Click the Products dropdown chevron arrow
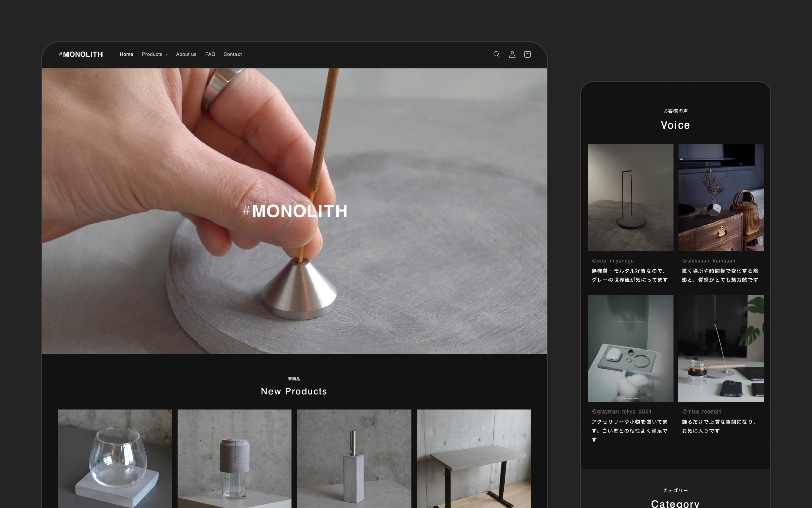This screenshot has width=812, height=508. 167,55
